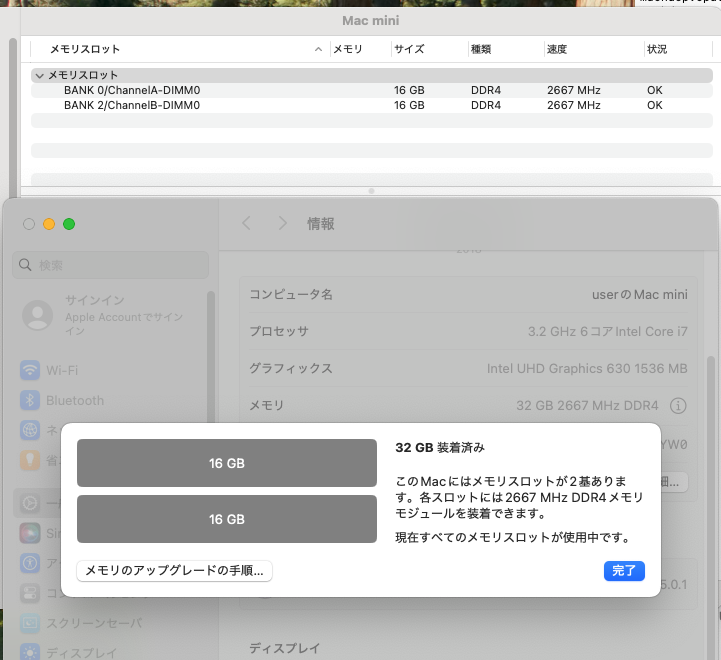Viewport: 721px width, 660px height.
Task: Click OK status in BANK 2 row
Action: coord(655,105)
